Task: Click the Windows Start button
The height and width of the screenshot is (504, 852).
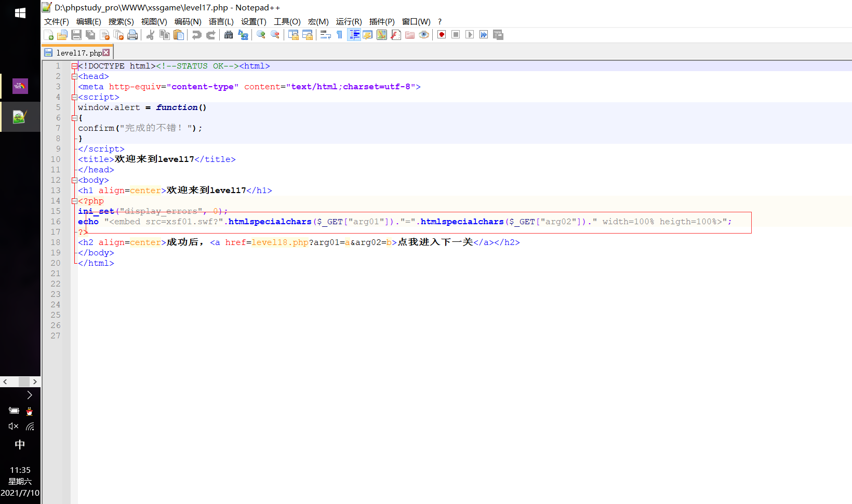Action: pos(20,13)
